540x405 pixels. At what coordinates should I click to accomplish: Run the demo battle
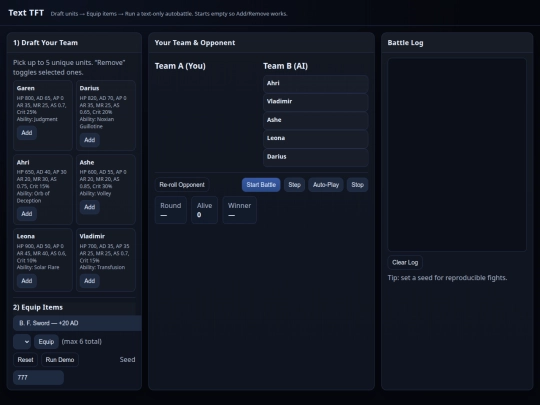click(x=60, y=360)
